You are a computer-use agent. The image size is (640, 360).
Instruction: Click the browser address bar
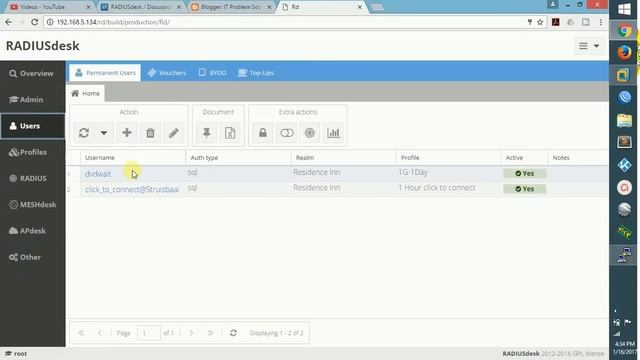[x=286, y=22]
